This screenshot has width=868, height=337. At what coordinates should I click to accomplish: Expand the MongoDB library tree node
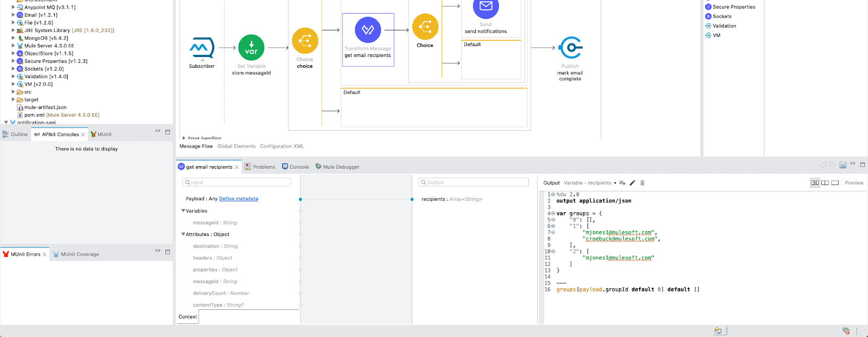(13, 38)
